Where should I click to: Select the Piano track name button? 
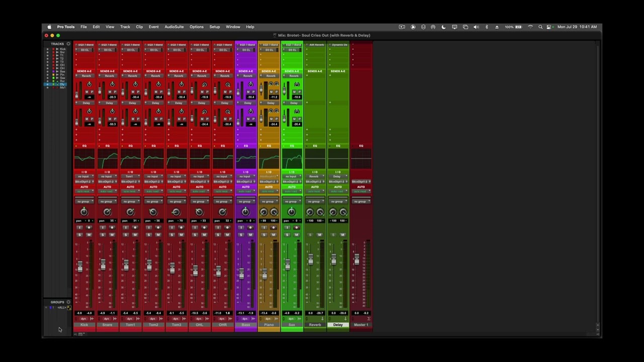269,325
